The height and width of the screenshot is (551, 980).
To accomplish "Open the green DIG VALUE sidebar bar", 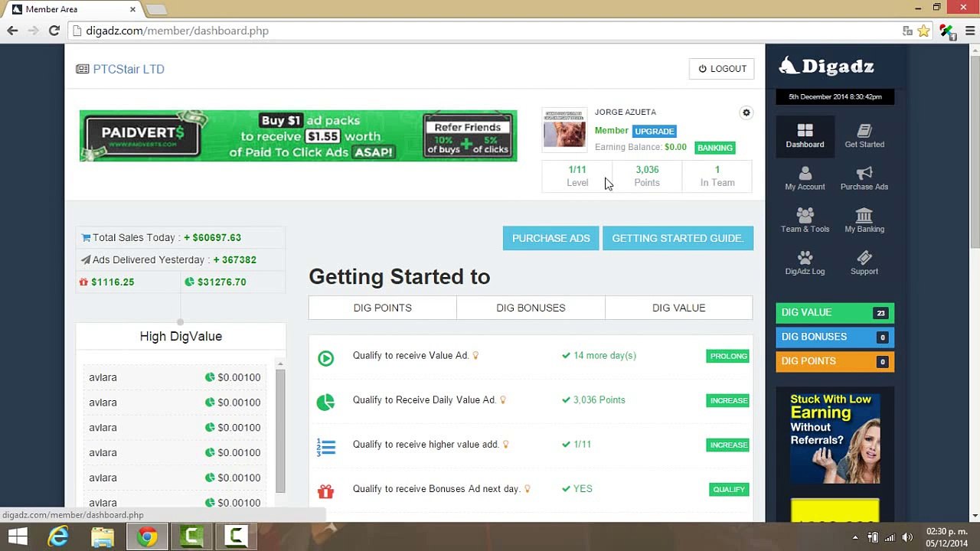I will click(835, 313).
